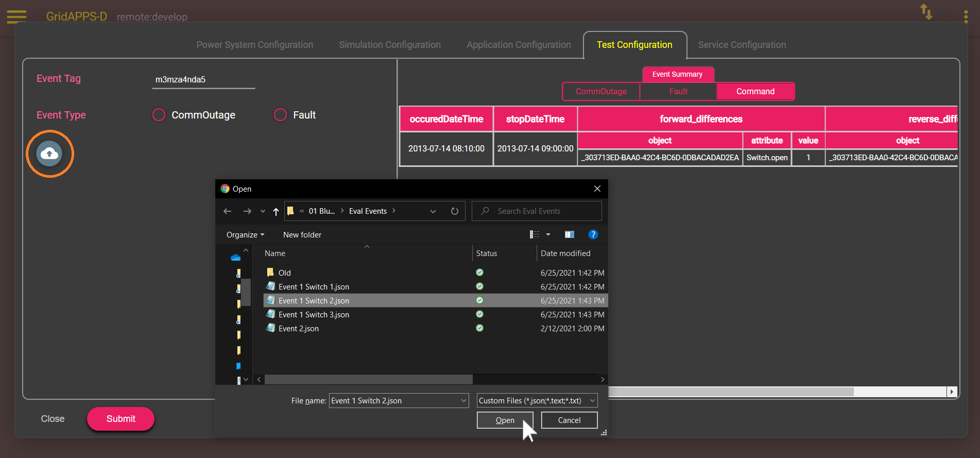This screenshot has height=458, width=980.
Task: Click New folder button
Action: pos(302,235)
